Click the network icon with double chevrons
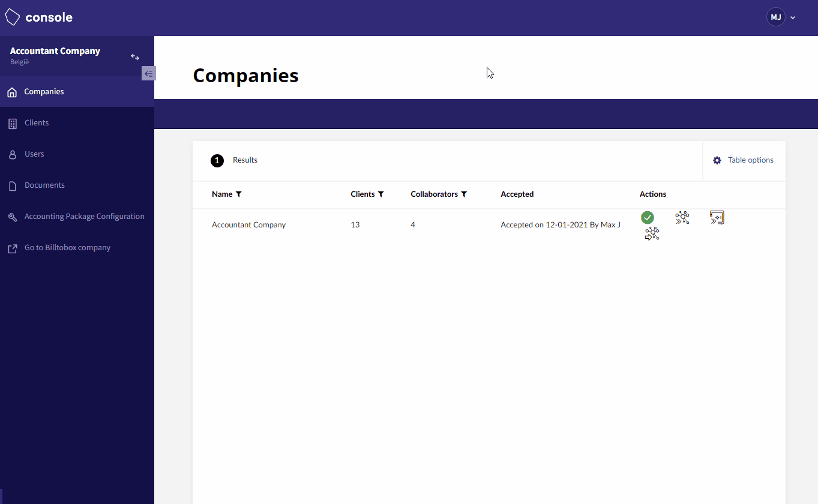Screen dimensions: 818x504 click(x=682, y=217)
